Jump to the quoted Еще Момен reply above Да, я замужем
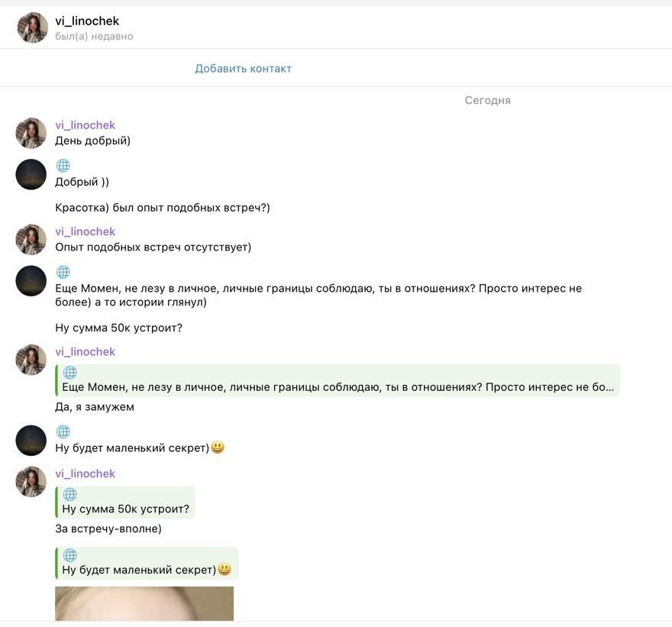Viewport: 672px width, 627px height. [x=338, y=380]
